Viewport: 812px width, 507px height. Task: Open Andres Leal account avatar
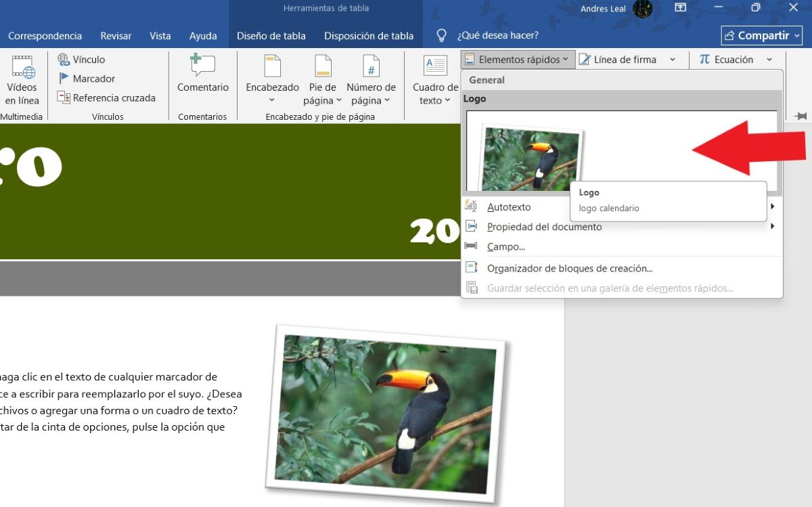[x=642, y=9]
